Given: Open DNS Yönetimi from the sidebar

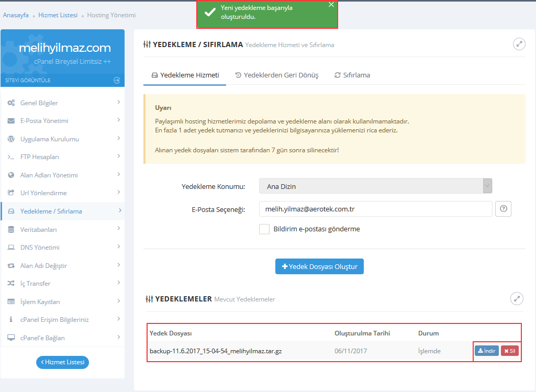Looking at the screenshot, I should [40, 248].
